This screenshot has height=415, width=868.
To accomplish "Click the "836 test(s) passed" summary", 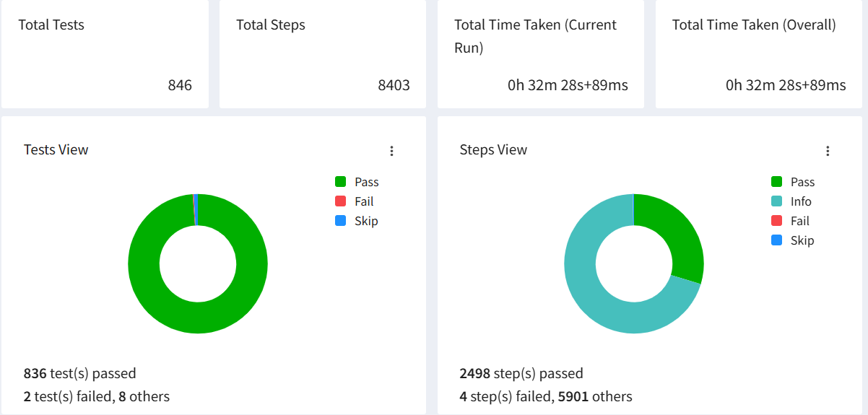I will pyautogui.click(x=80, y=373).
